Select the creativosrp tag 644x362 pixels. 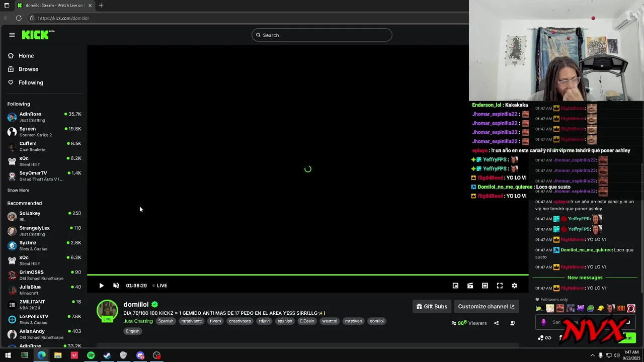(x=240, y=321)
